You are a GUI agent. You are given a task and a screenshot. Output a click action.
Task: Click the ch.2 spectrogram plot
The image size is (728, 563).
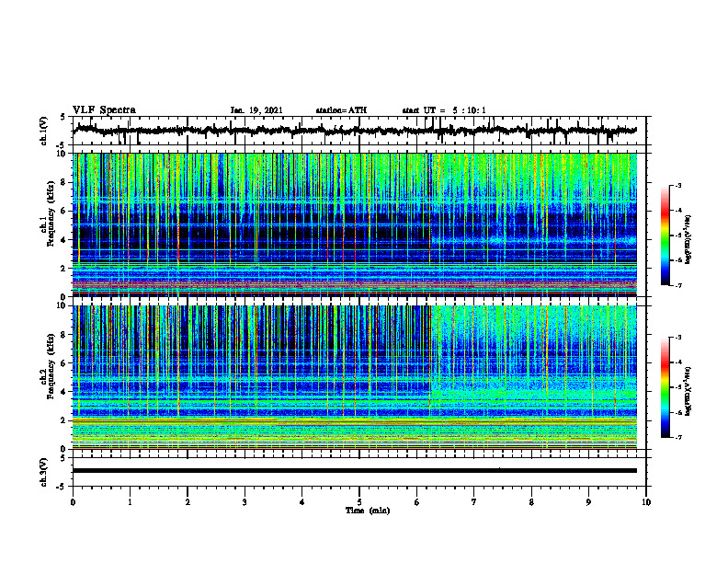click(355, 377)
